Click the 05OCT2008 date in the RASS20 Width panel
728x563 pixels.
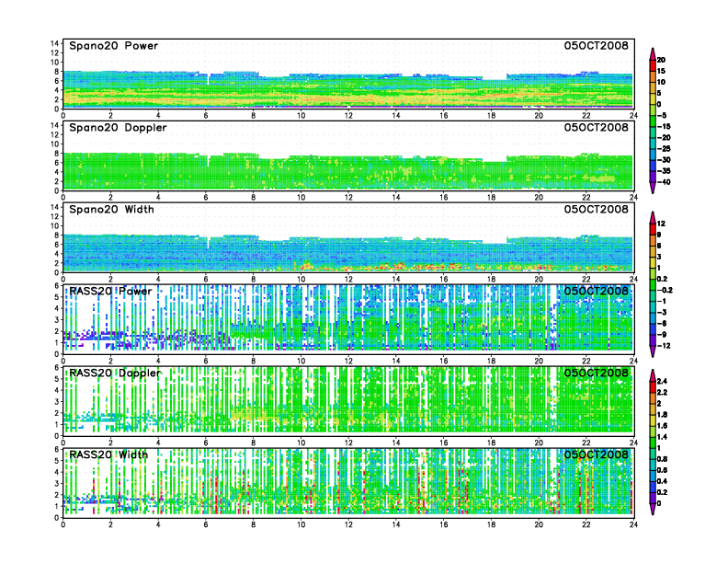tap(597, 454)
